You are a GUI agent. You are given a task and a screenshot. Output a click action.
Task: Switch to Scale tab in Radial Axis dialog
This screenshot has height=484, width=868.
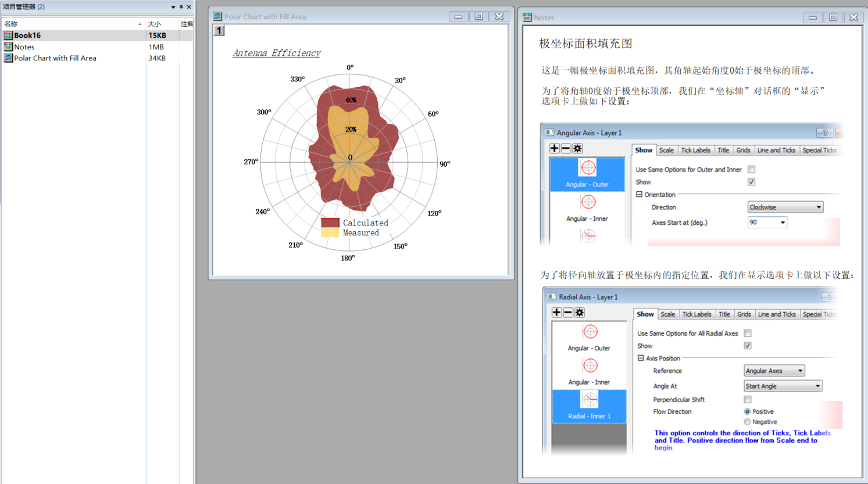(667, 314)
